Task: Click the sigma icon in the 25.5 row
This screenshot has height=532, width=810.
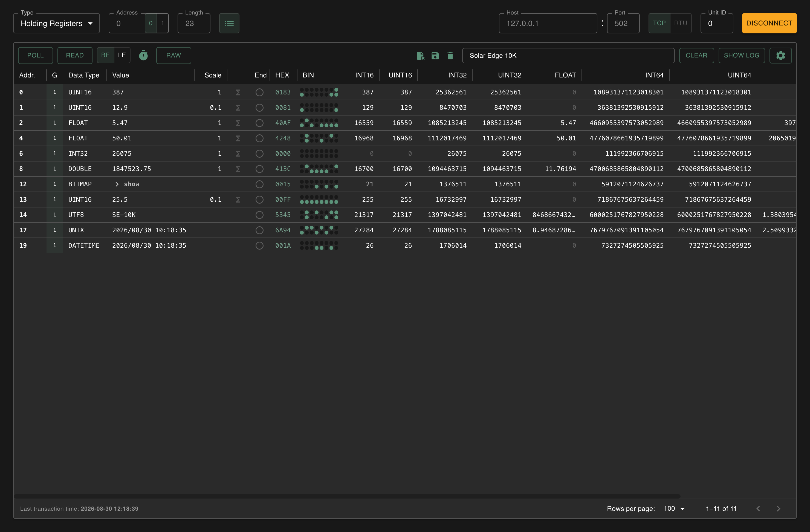Action: coord(238,199)
